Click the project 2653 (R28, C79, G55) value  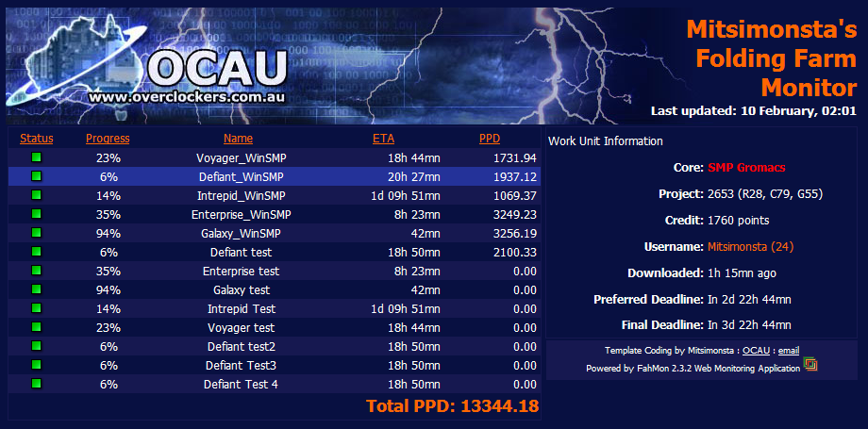coord(765,193)
